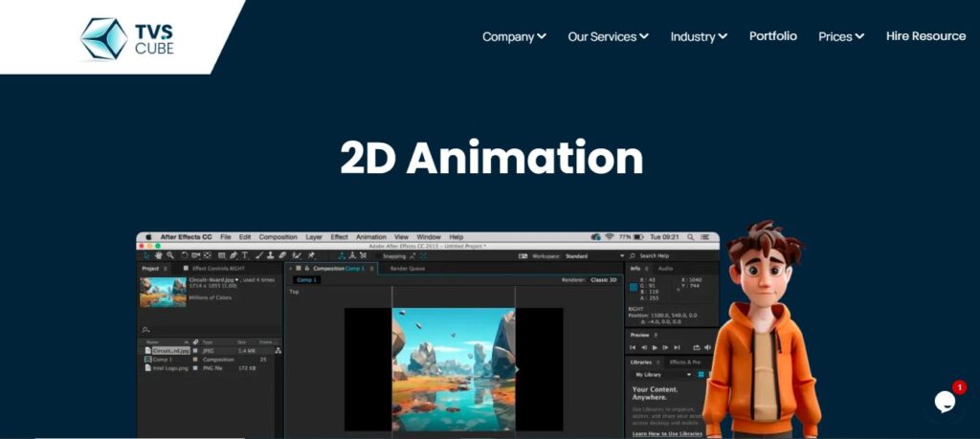Select the Pen tool in toolbar
Image resolution: width=980 pixels, height=439 pixels.
(234, 255)
